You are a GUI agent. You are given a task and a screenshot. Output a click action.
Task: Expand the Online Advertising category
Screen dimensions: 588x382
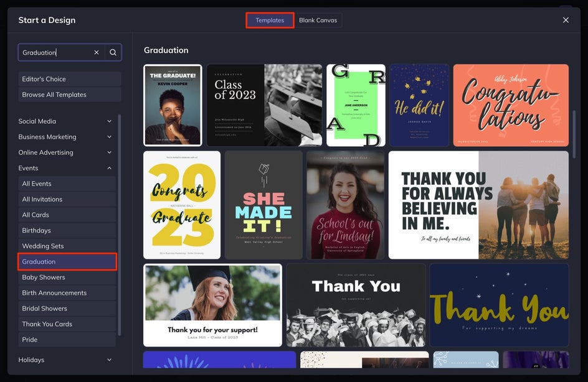coord(65,152)
